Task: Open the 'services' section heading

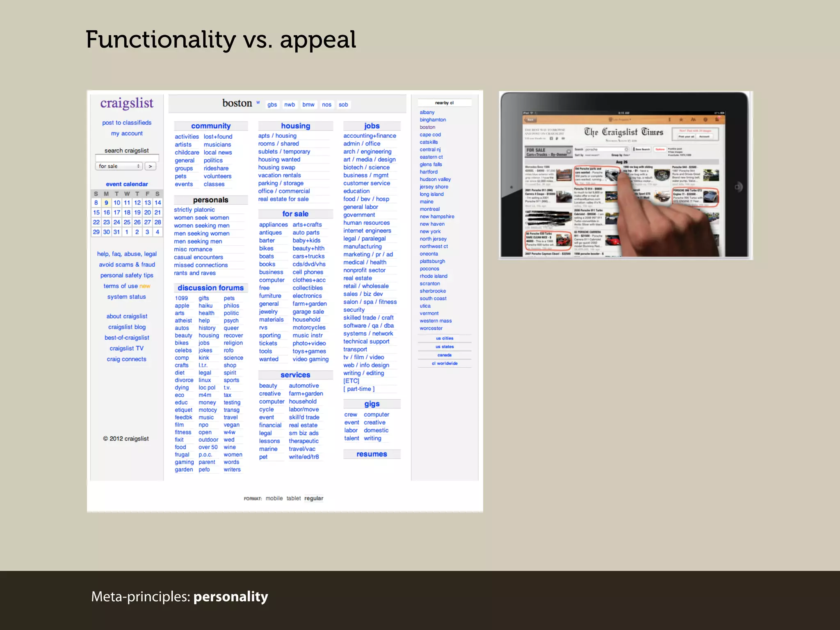Action: pos(295,375)
